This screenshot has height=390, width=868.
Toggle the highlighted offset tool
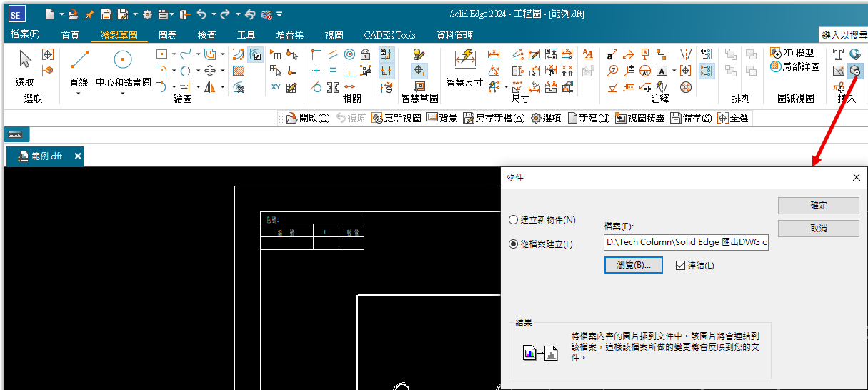pyautogui.click(x=256, y=54)
